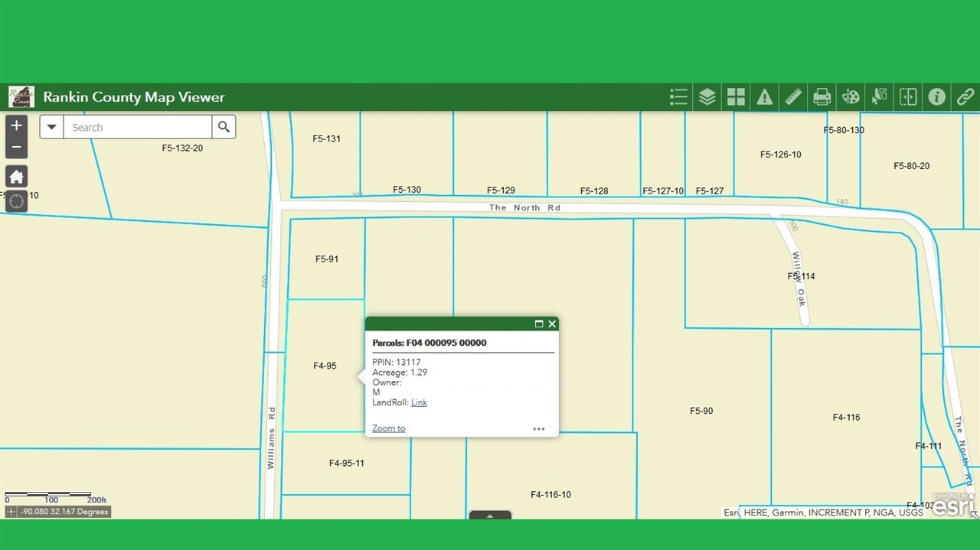Open the Draw palette tool
This screenshot has height=550, width=980.
851,97
